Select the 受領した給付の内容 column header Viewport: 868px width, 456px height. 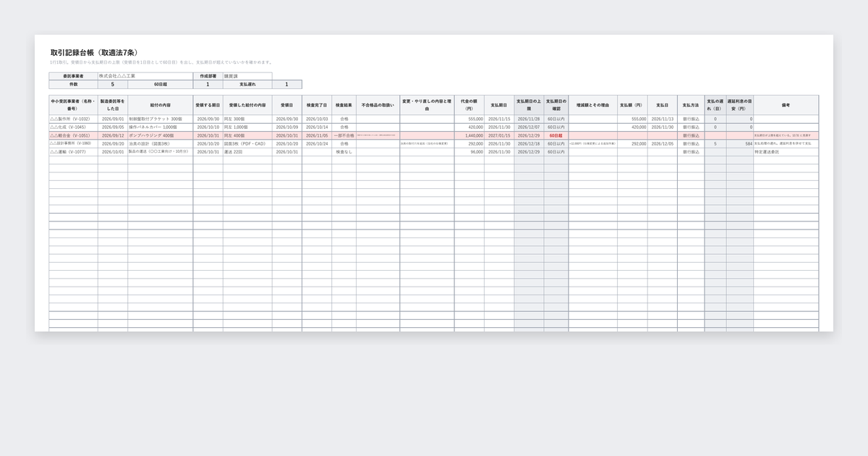pos(247,105)
